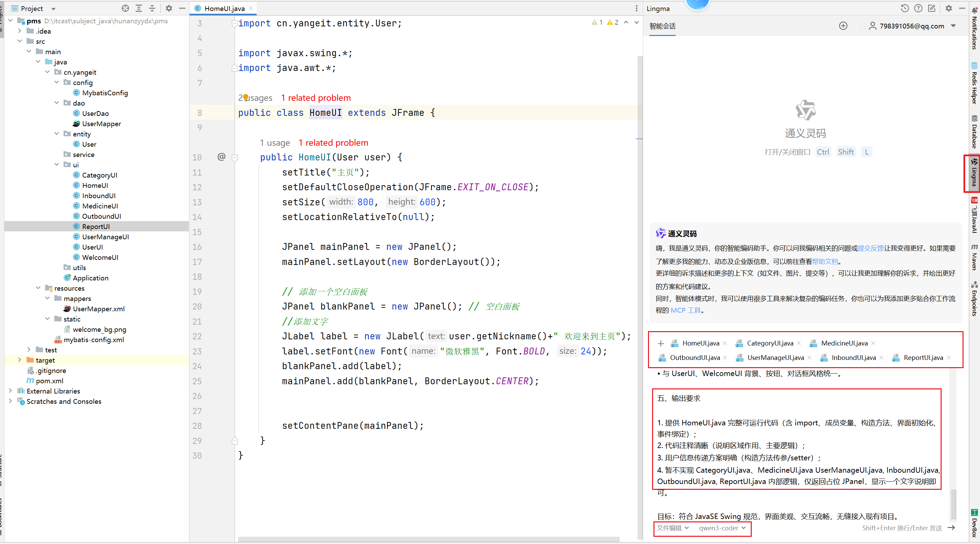Click the MCP 工具 link
Image resolution: width=980 pixels, height=544 pixels.
(685, 310)
